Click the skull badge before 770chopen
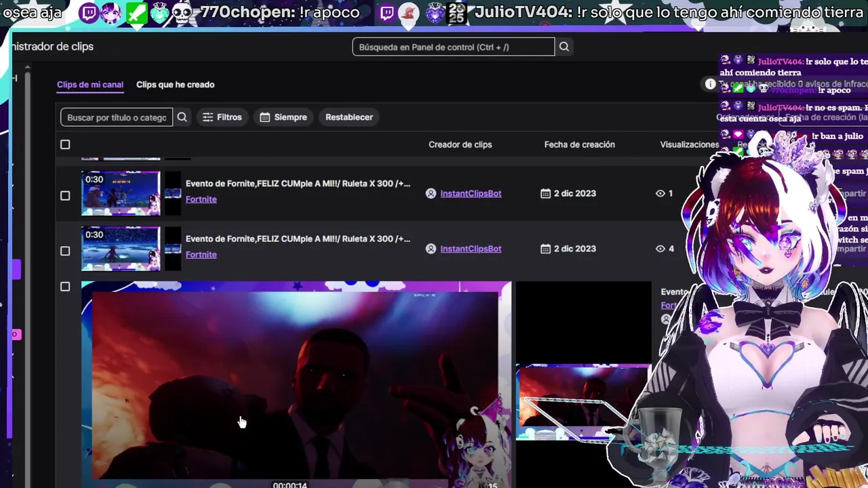This screenshot has width=868, height=488. pyautogui.click(x=182, y=14)
